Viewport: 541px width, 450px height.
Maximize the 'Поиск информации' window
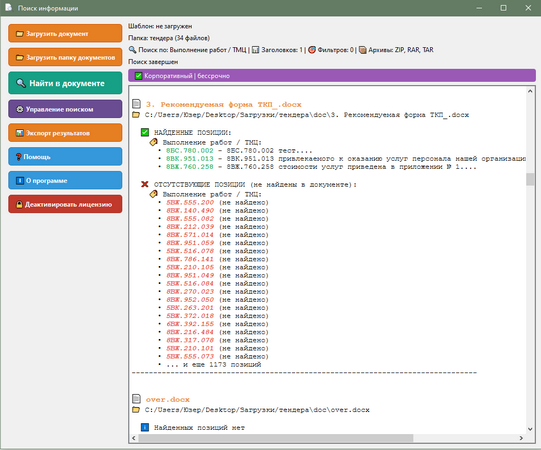[503, 8]
